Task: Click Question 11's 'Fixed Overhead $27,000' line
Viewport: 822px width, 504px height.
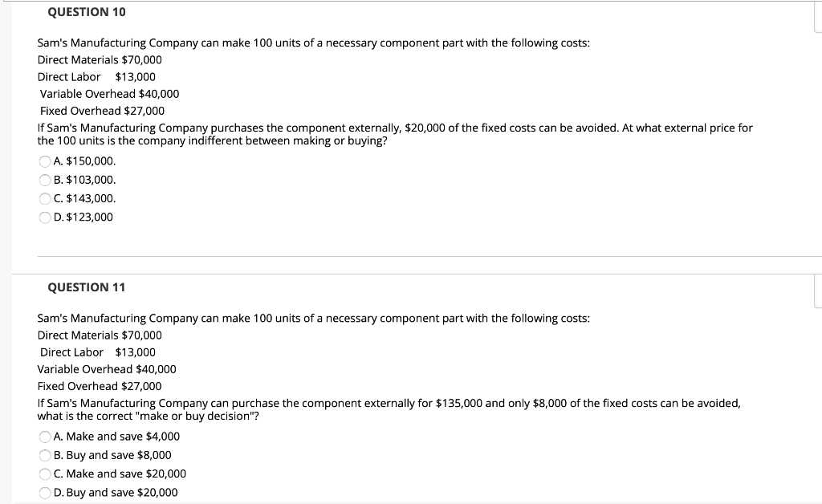Action: click(100, 386)
